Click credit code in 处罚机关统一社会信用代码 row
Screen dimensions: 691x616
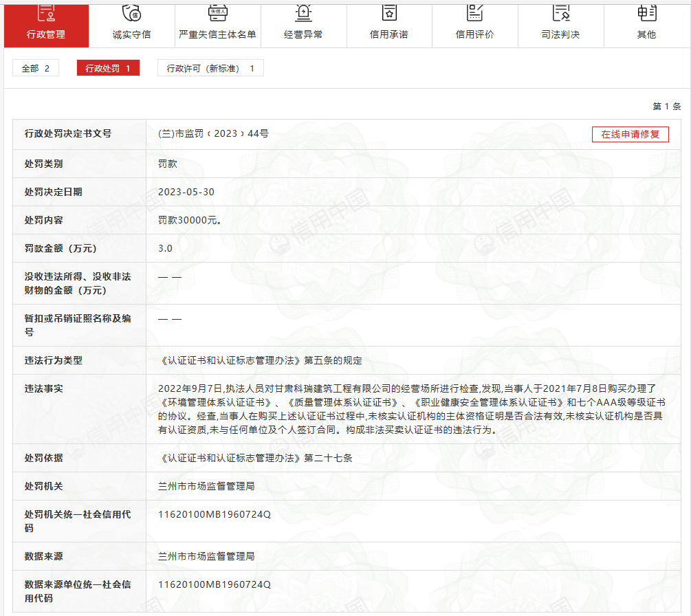click(214, 515)
